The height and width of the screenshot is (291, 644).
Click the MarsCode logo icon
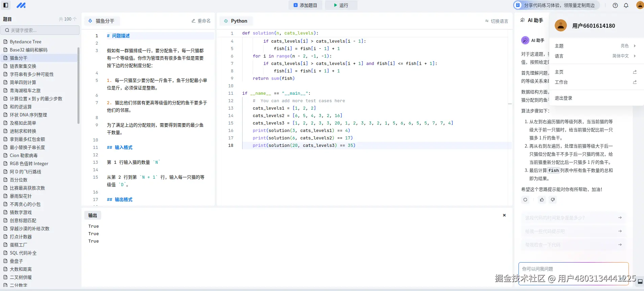[21, 5]
